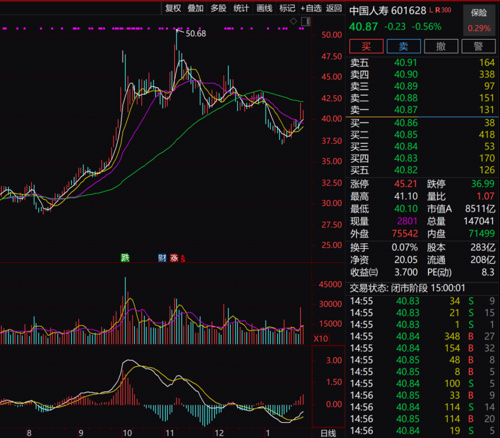Click the blue 财 financial report marker
The height and width of the screenshot is (438, 500).
[162, 257]
